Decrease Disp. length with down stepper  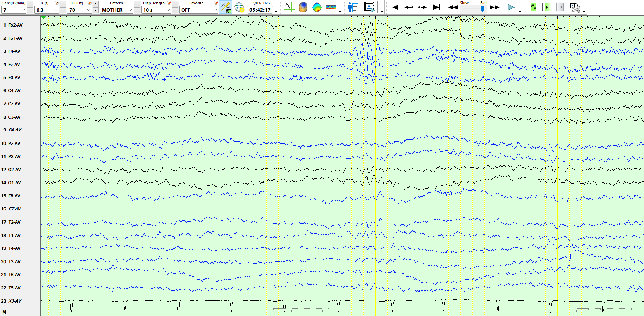(x=175, y=10)
